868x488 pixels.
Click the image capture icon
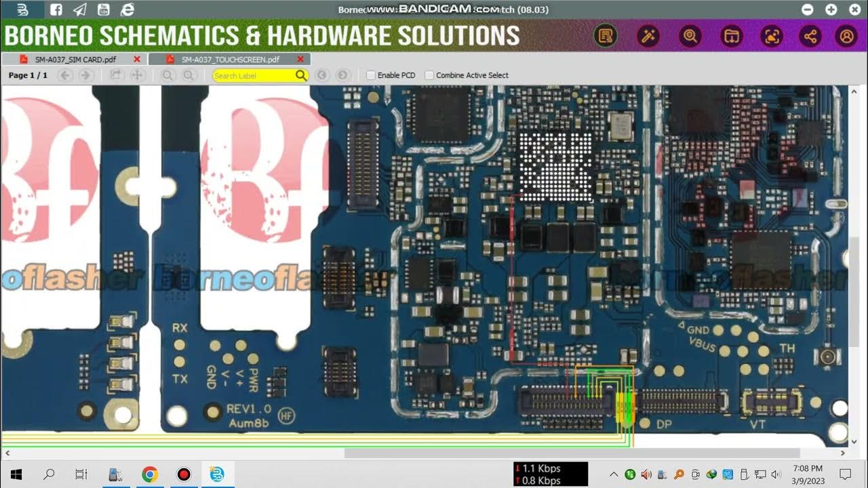point(772,36)
